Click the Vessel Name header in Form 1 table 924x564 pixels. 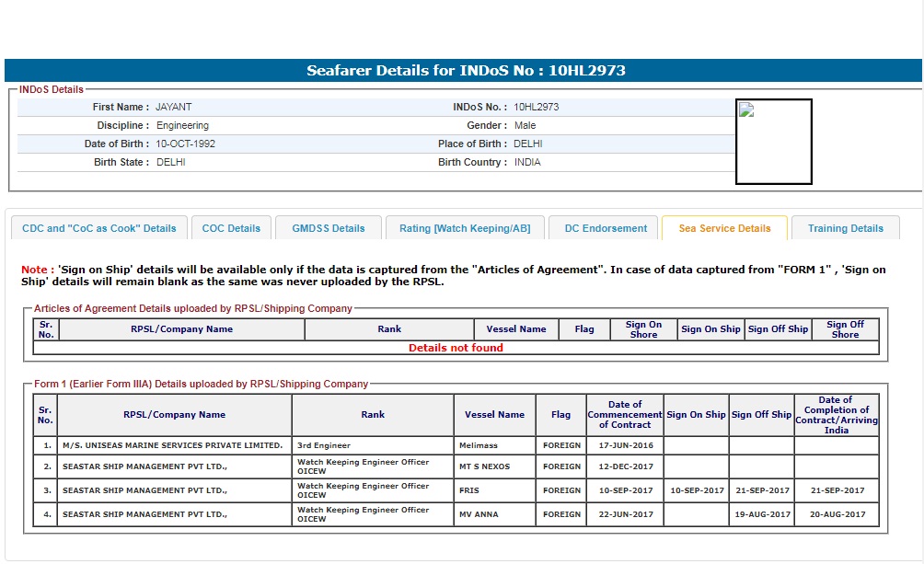point(494,415)
